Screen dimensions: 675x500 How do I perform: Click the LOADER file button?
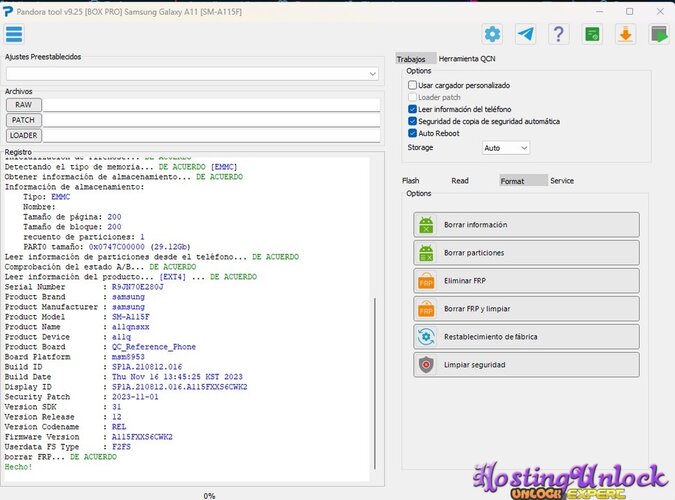[24, 136]
